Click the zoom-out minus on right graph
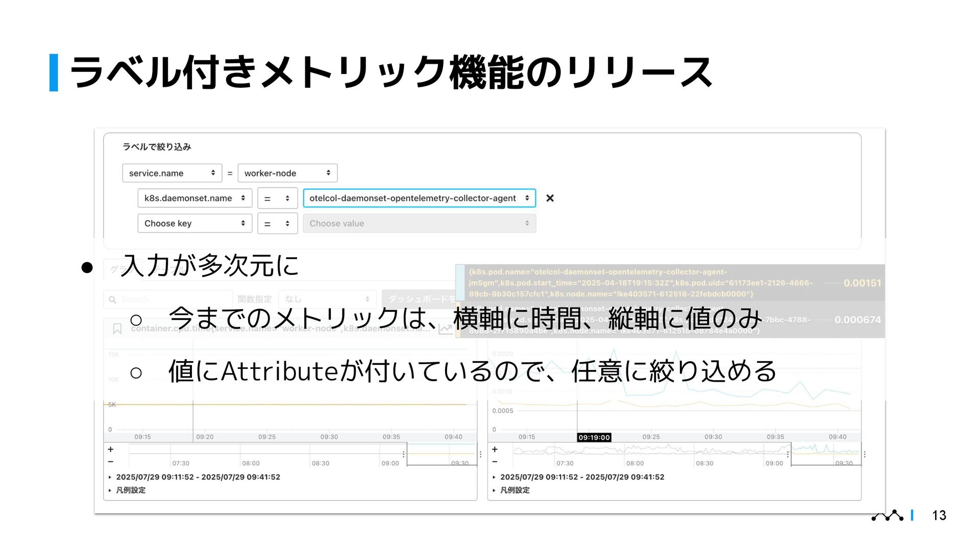 point(495,462)
